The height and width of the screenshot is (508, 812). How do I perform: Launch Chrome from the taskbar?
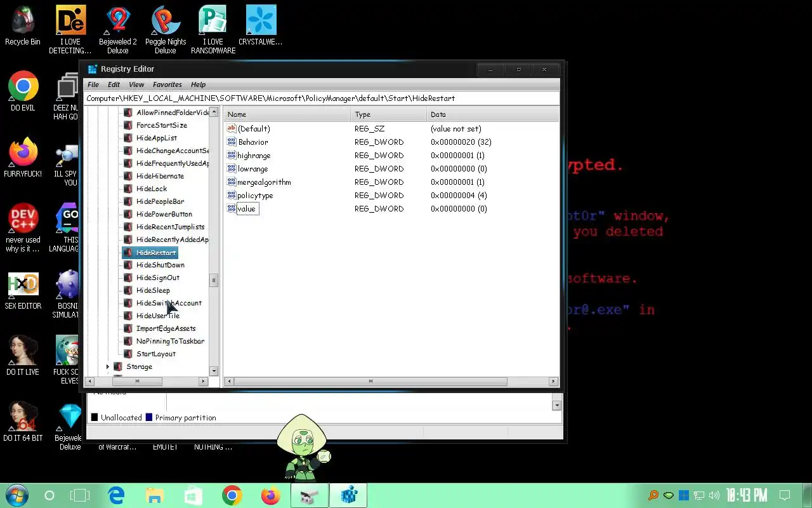232,495
